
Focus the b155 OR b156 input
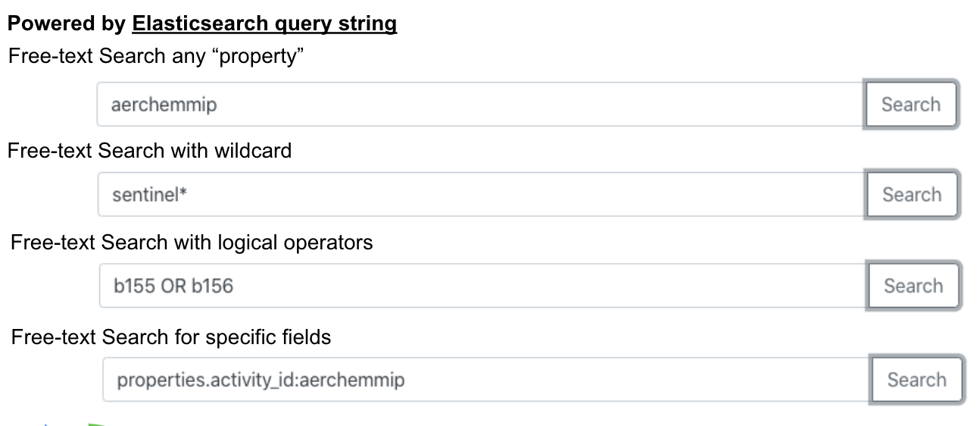tap(483, 286)
